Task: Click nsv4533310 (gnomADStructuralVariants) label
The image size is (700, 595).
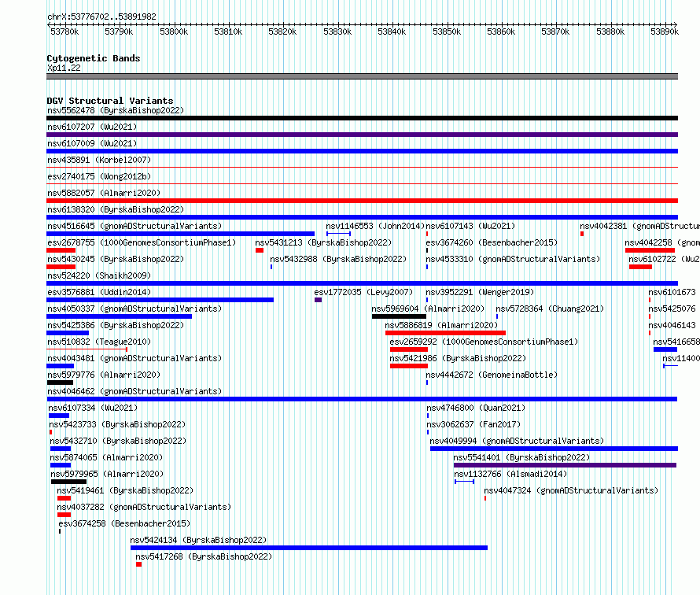Action: click(x=513, y=259)
